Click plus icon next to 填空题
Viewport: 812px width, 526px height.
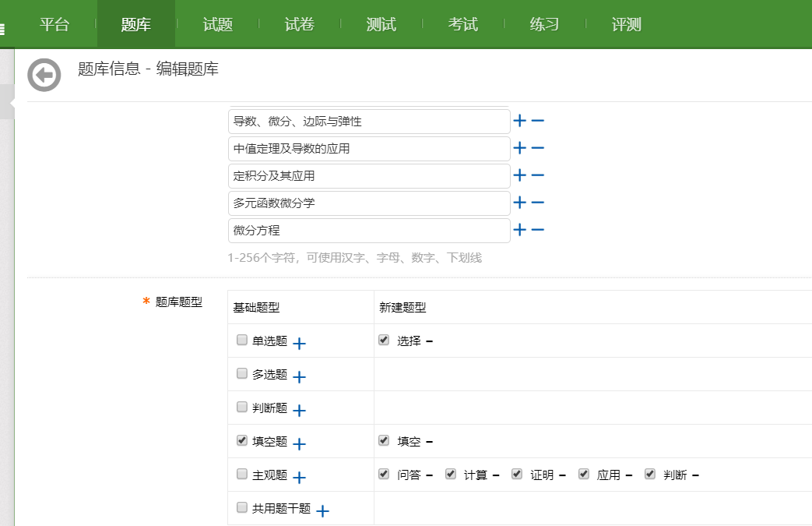point(299,444)
